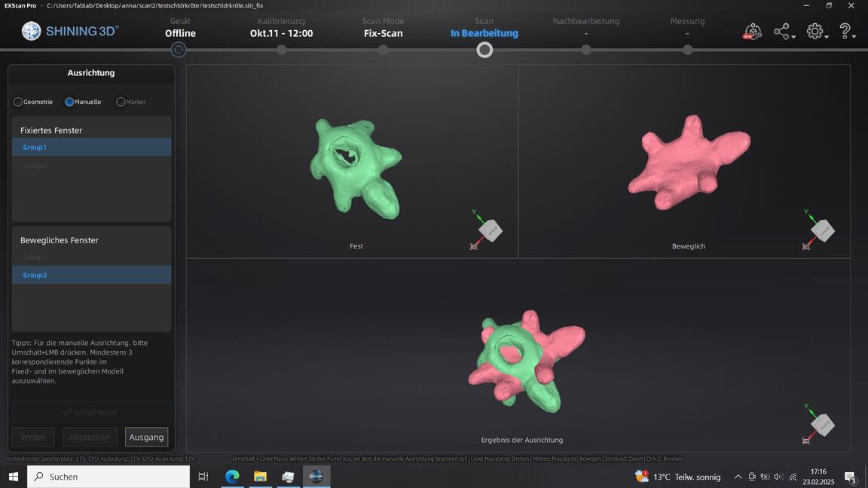
Task: Select Group1 in Bewegliches Fenster list
Action: tap(91, 257)
